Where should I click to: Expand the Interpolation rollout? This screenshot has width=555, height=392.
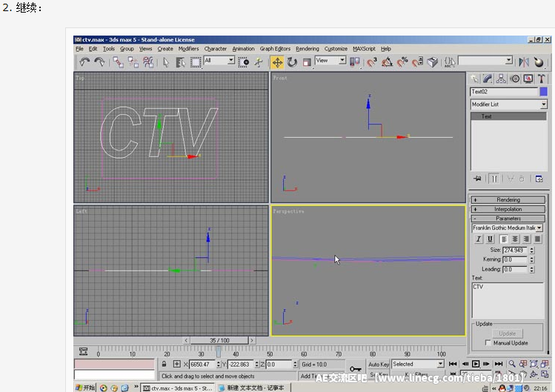(x=508, y=209)
